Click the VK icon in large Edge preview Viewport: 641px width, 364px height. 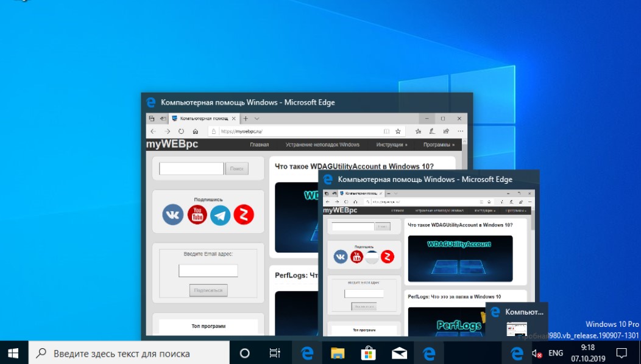point(173,214)
